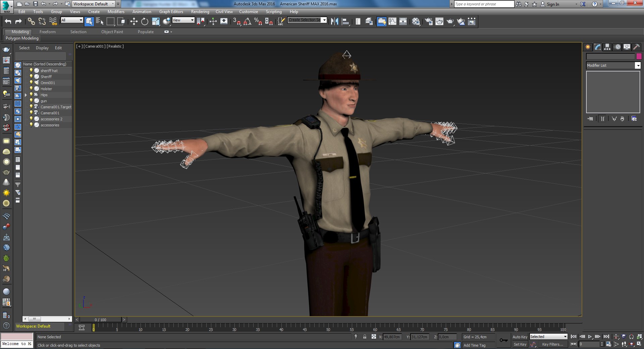Open the Modify command panel tab
644x349 pixels.
[x=598, y=47]
